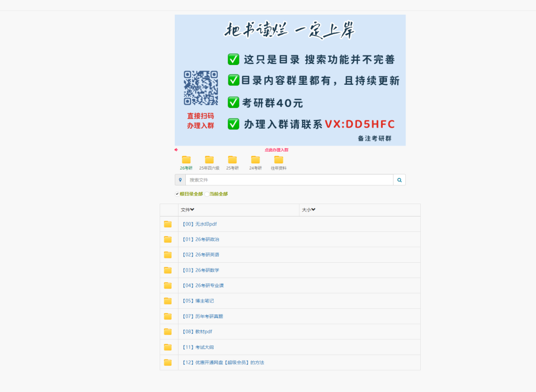Click the 直接扫码办理入群 red text
The height and width of the screenshot is (392, 536).
click(200, 121)
